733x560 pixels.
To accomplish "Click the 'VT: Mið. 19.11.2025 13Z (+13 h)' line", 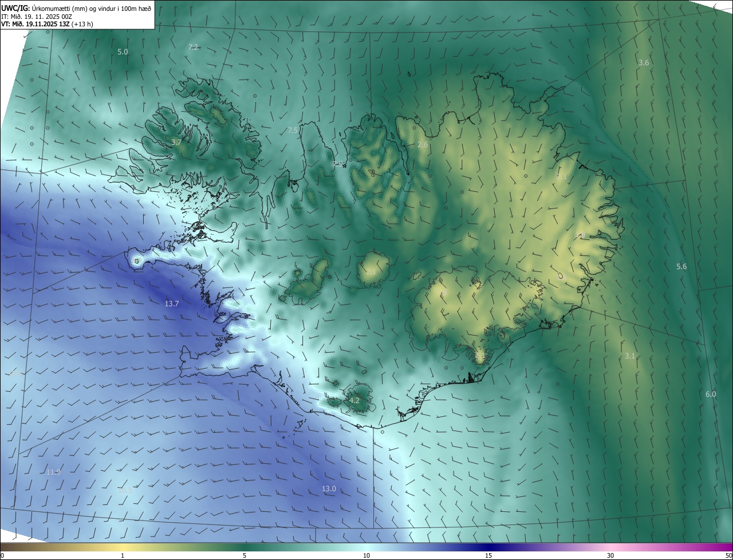I will (47, 24).
